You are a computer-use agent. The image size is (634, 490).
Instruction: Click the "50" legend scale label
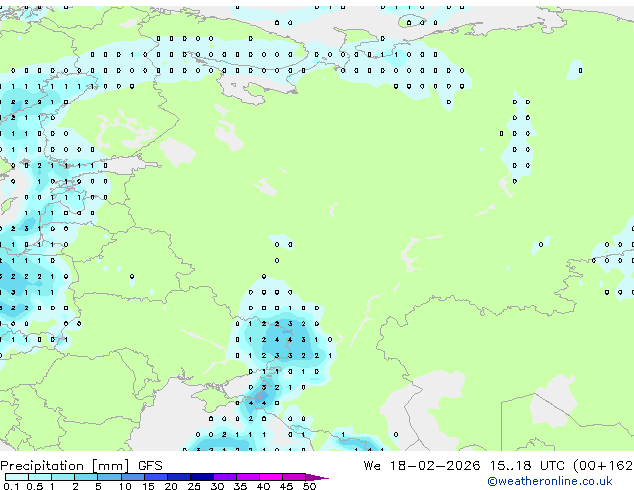[x=309, y=486]
